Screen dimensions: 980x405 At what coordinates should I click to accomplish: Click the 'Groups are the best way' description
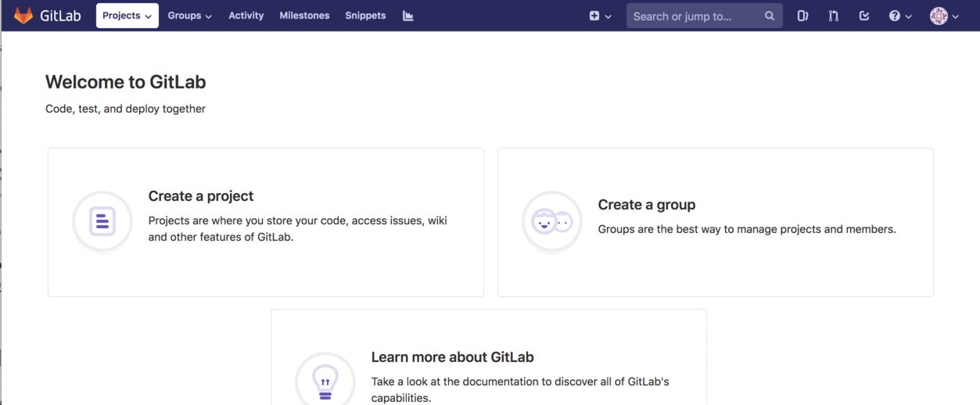pyautogui.click(x=747, y=229)
